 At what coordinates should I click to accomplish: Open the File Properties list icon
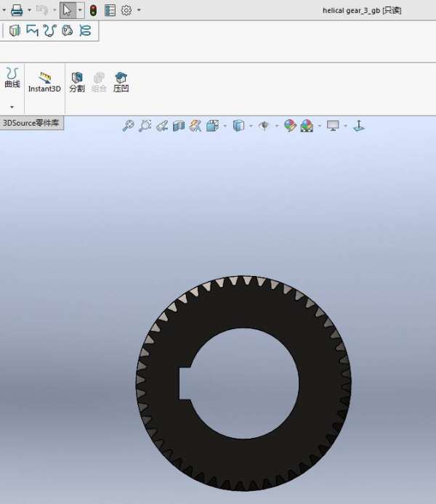[x=110, y=10]
